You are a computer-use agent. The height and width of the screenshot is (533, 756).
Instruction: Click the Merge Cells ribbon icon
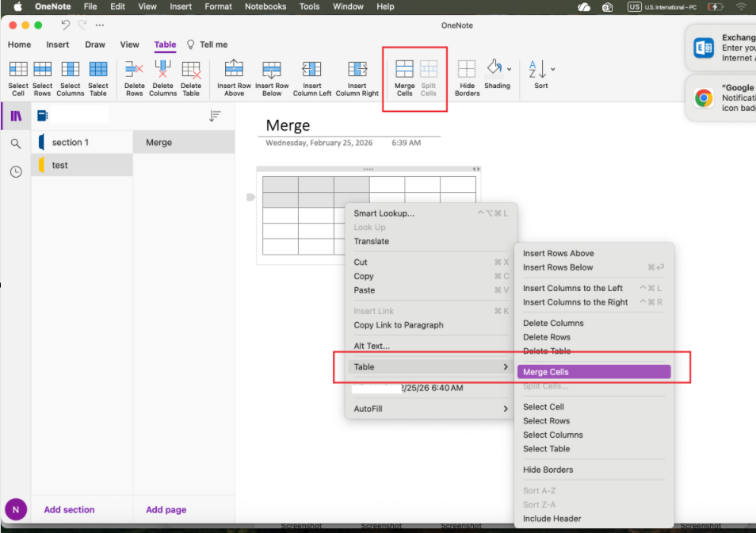(x=404, y=70)
